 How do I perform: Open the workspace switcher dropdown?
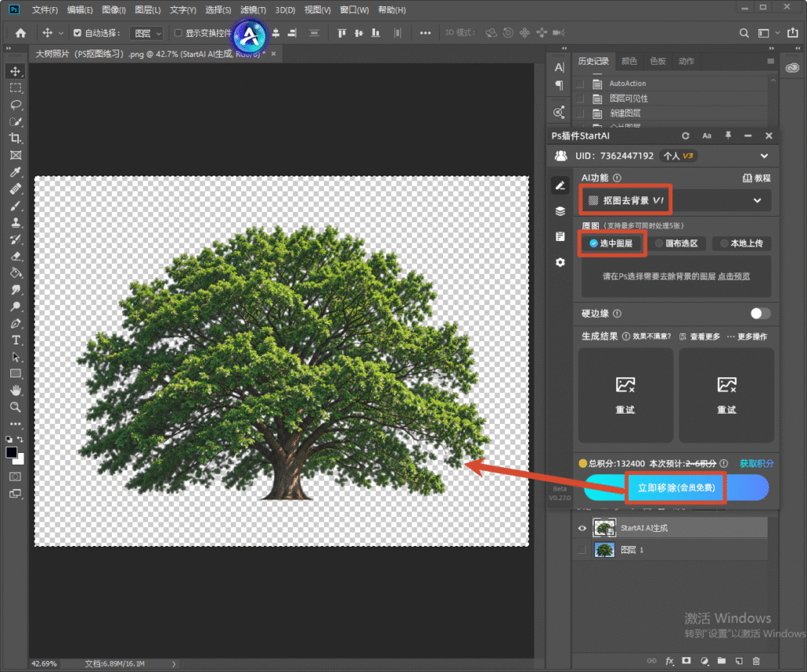click(x=768, y=33)
